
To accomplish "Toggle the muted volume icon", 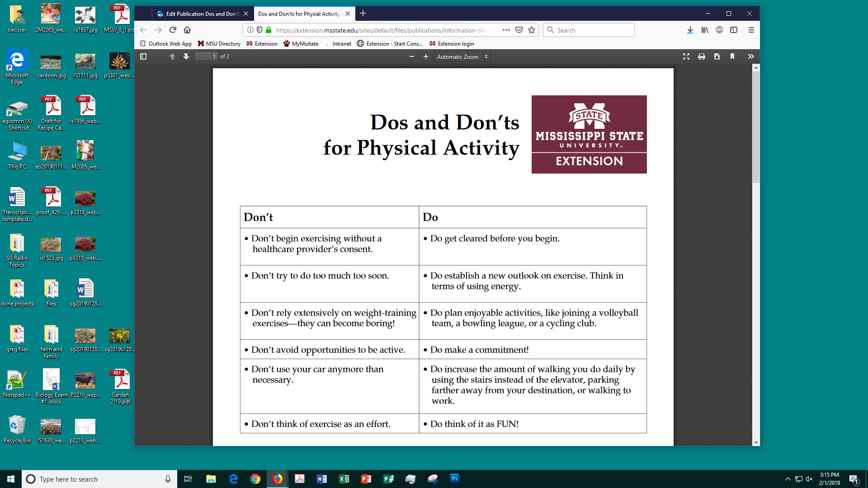I will pyautogui.click(x=809, y=479).
